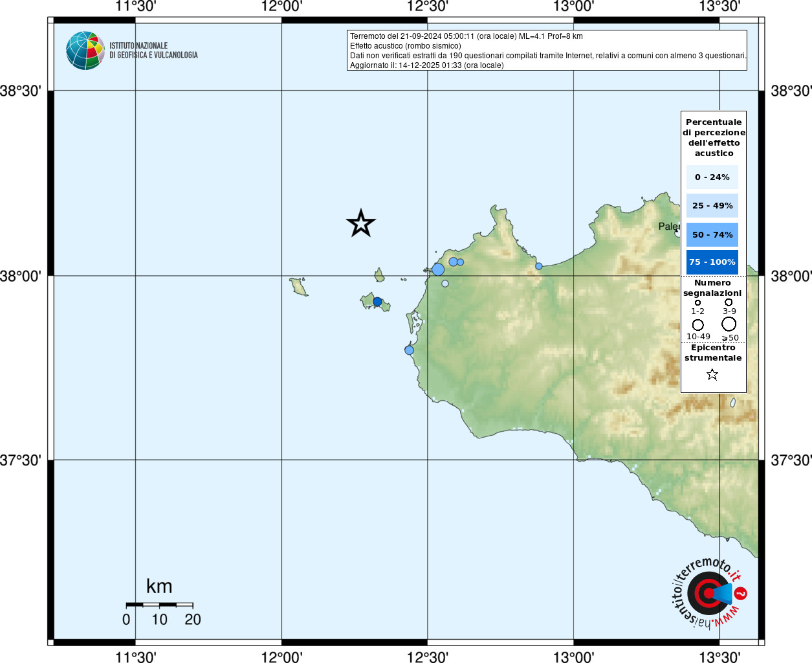Click the 'Percentuale di percezione' legend title

(x=714, y=137)
